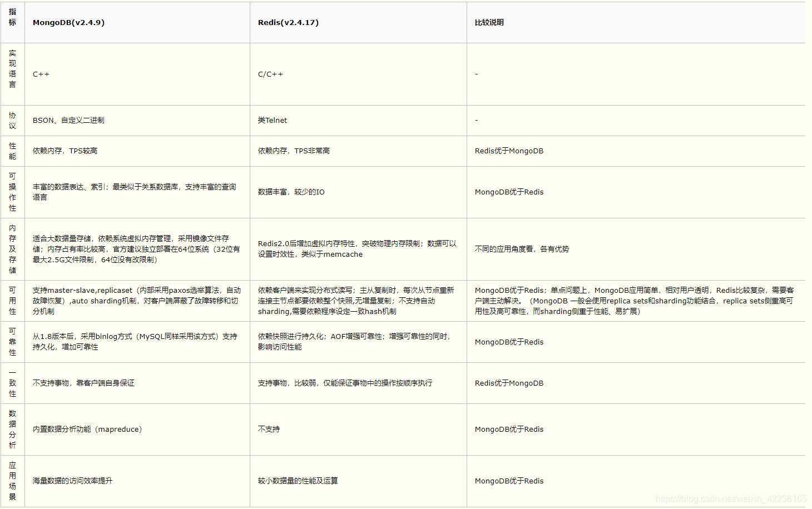Click the 可操作性 row label
Viewport: 812px width, 509px height.
click(12, 191)
